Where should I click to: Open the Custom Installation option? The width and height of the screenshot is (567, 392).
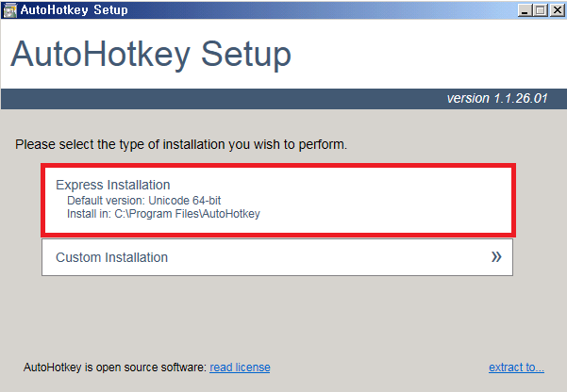point(277,257)
